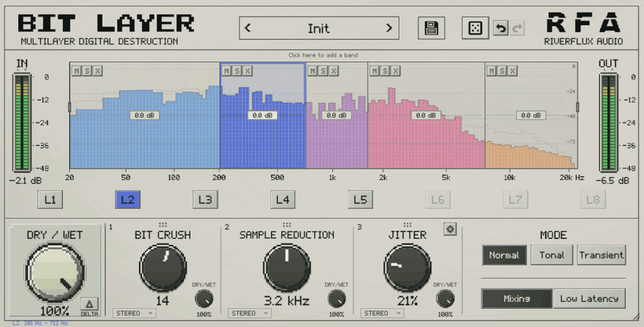Solo the pink band

tap(385, 71)
